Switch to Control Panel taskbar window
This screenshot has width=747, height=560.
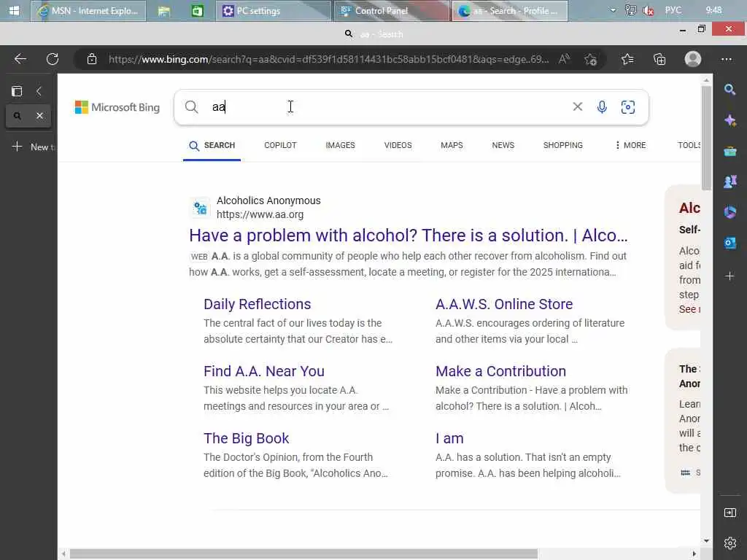pos(392,10)
